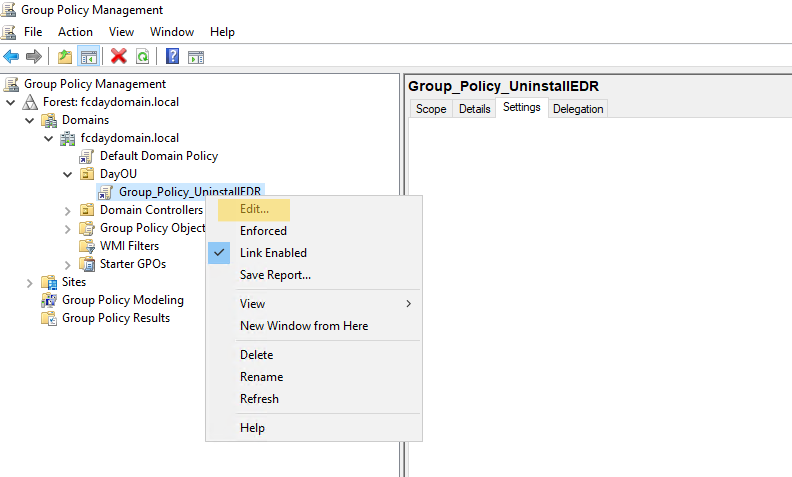Click the Forward arrow toolbar icon
This screenshot has height=477, width=792.
[33, 56]
